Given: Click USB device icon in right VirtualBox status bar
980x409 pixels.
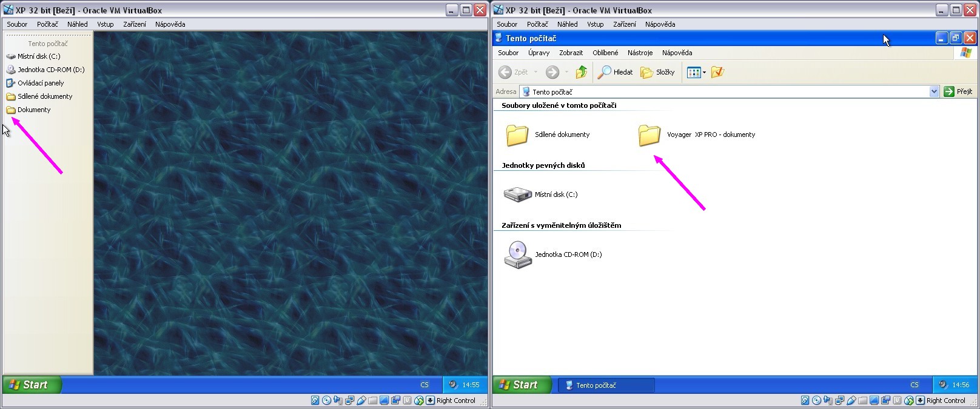Looking at the screenshot, I should [x=851, y=401].
